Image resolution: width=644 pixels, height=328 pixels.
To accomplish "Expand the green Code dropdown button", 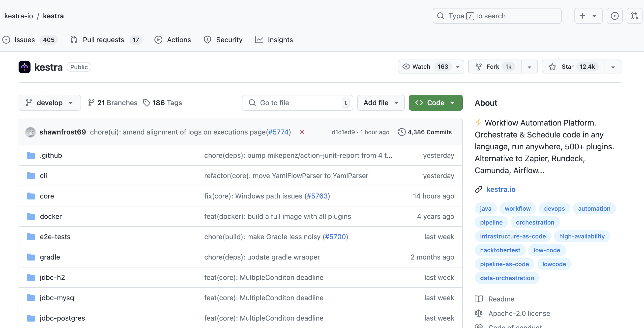I will coord(435,103).
